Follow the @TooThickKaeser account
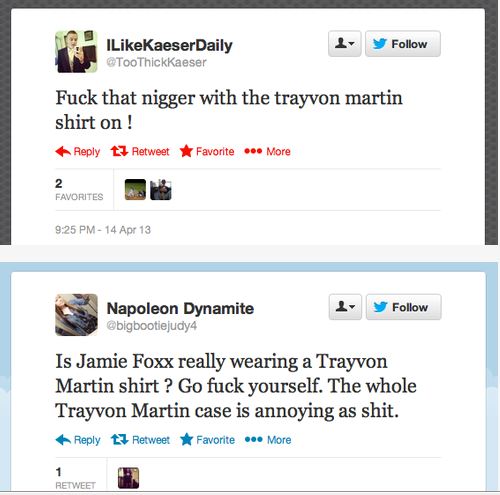The height and width of the screenshot is (495, 500). pos(403,44)
